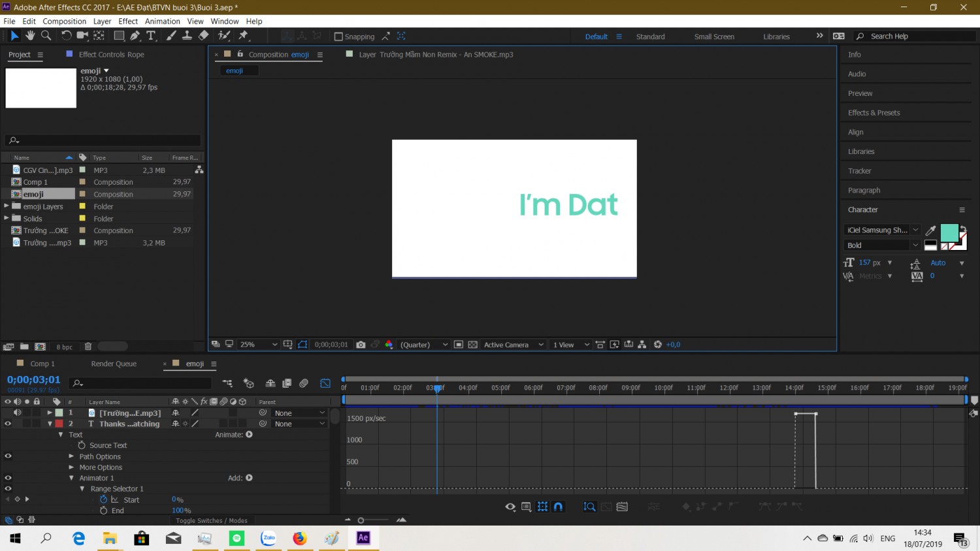The width and height of the screenshot is (980, 551).
Task: Expand layer 1 Trường...E.mp3 properties
Action: (50, 413)
